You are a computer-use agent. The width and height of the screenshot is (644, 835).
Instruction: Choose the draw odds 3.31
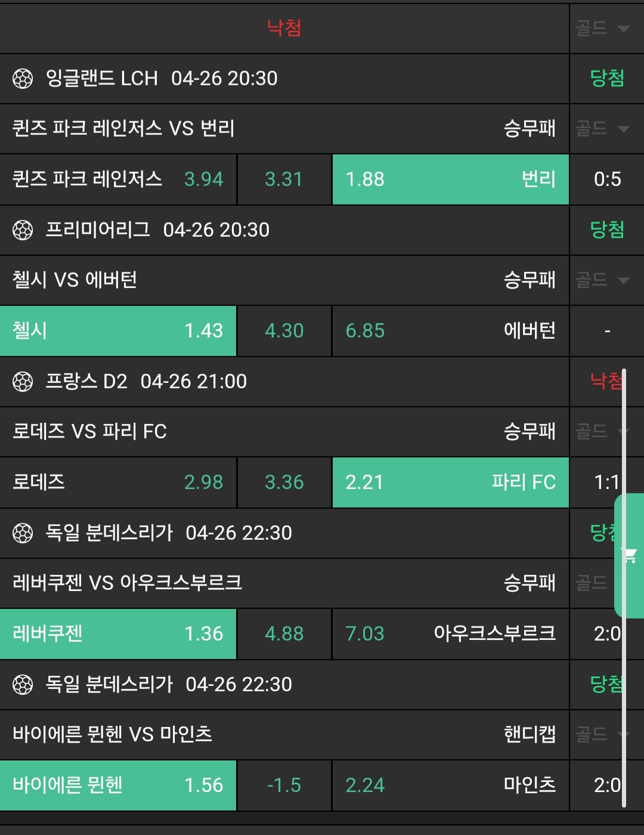284,179
